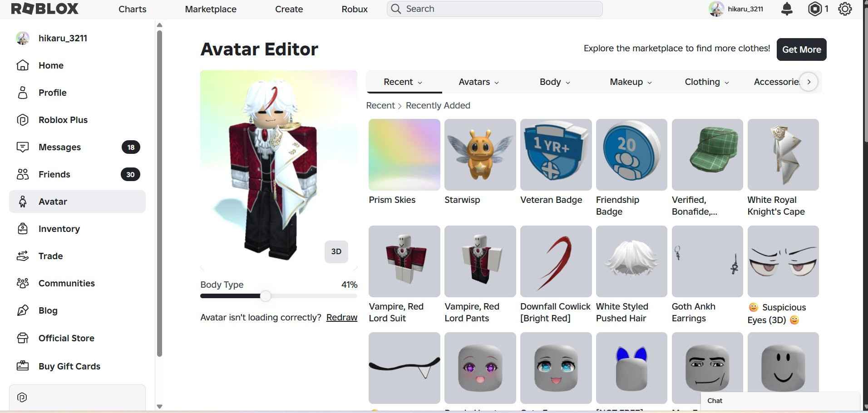Click the Messages unread count badge 18

[131, 147]
